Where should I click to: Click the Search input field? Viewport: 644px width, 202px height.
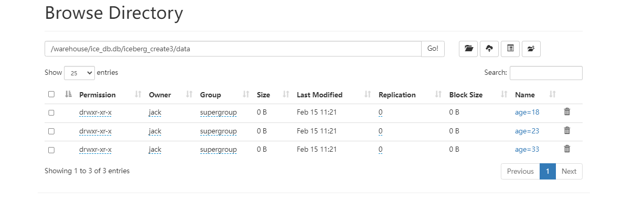pyautogui.click(x=546, y=73)
